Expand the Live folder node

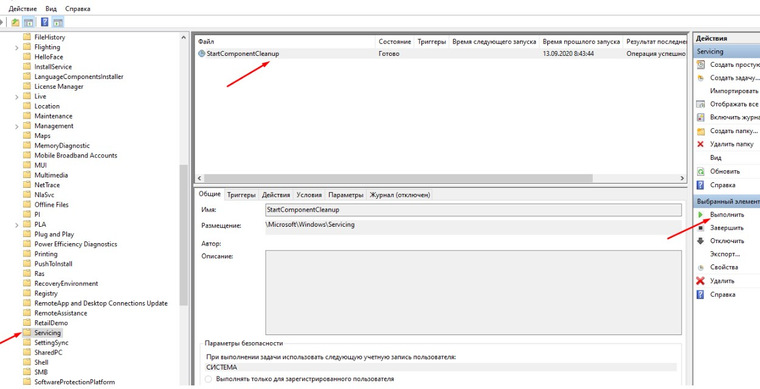(17, 97)
